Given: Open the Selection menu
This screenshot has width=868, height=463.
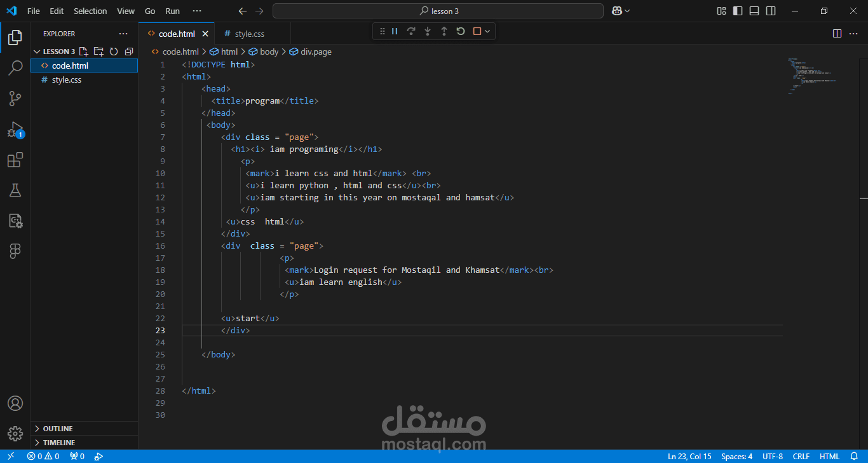Looking at the screenshot, I should (x=90, y=11).
